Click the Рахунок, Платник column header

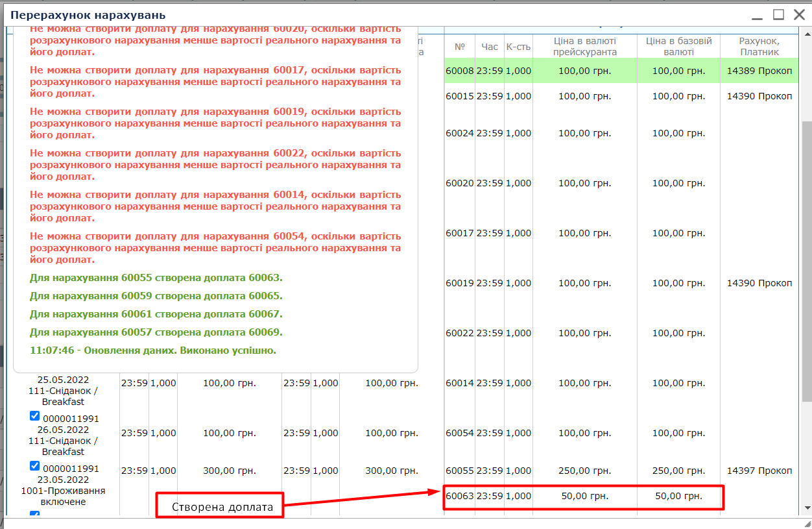[759, 47]
